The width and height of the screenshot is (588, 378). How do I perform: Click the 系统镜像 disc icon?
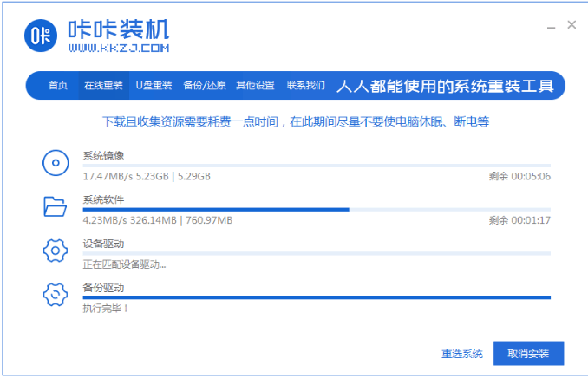pyautogui.click(x=56, y=163)
